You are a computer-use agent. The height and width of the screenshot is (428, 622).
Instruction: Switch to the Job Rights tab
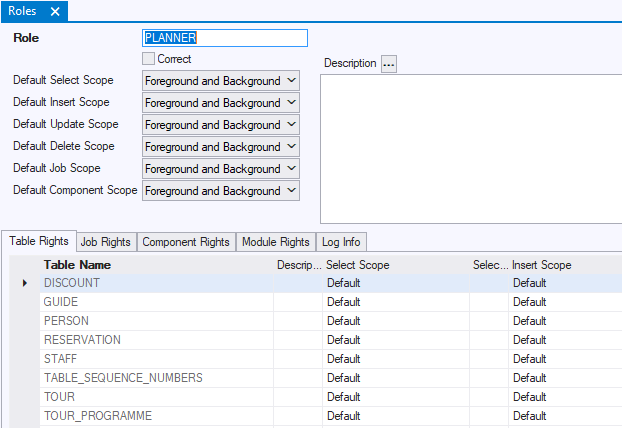[105, 242]
